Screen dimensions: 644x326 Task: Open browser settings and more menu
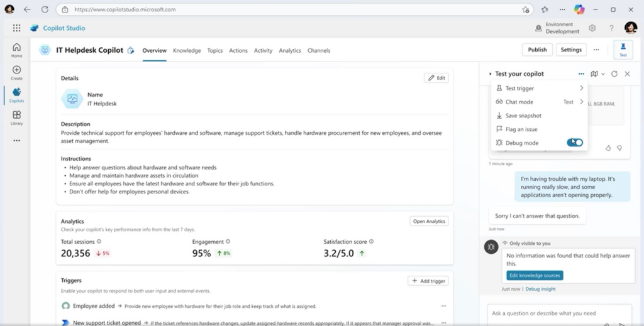click(562, 9)
